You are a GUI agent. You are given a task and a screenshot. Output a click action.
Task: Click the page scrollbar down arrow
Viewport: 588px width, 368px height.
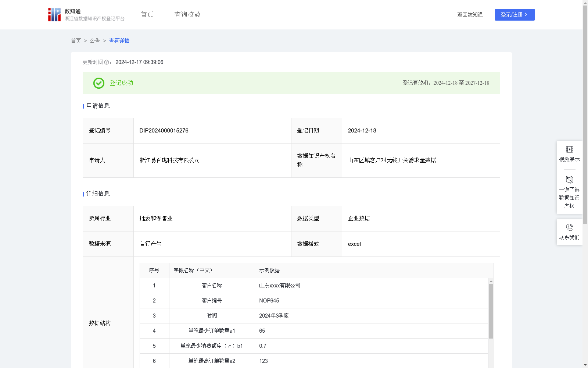click(585, 365)
